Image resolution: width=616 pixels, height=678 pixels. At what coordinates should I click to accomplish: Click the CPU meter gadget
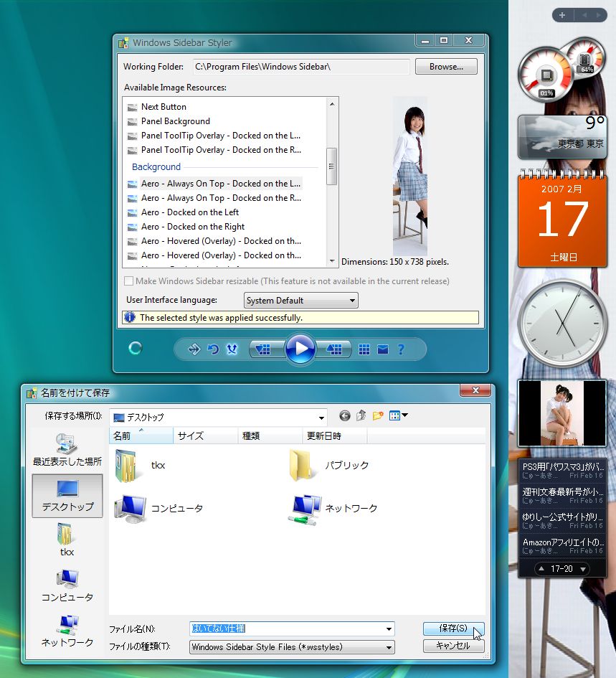[x=546, y=75]
